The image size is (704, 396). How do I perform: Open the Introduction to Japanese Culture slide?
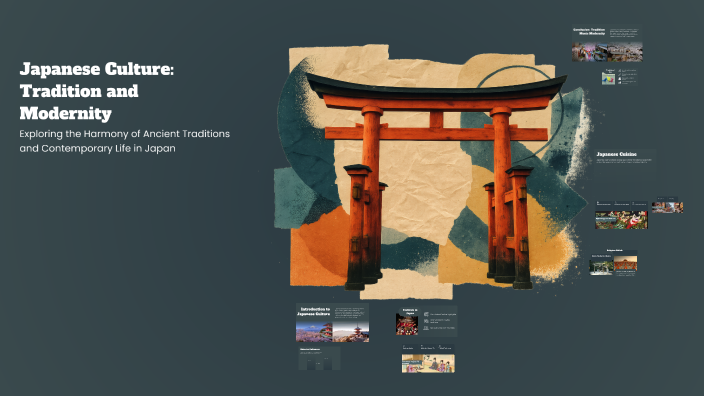(332, 323)
